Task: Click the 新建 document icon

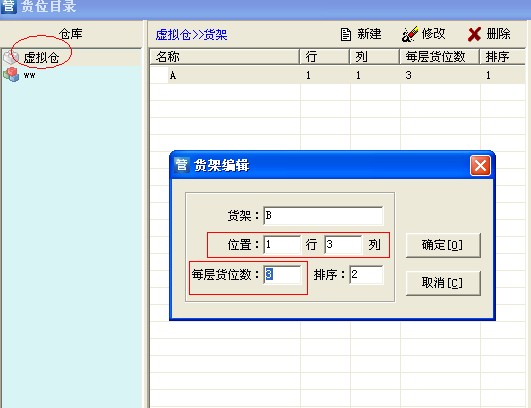Action: point(345,35)
